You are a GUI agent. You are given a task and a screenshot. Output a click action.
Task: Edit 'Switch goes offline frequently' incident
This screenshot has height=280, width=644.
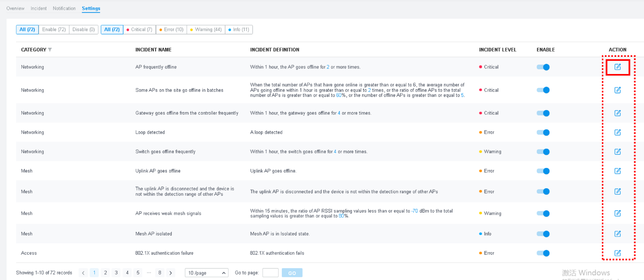(x=618, y=152)
